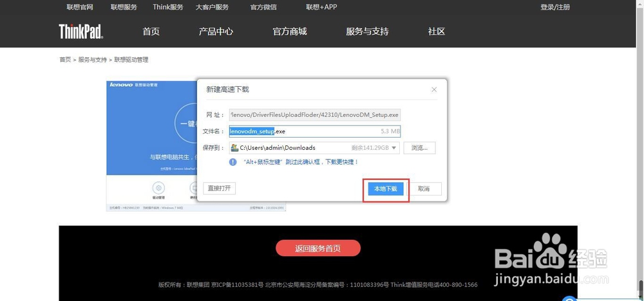The height and width of the screenshot is (301, 644).
Task: Open 官方商城 navigation item
Action: coord(290,32)
